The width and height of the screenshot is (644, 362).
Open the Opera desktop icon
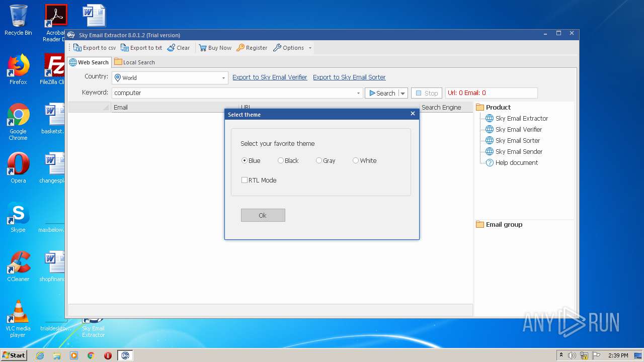point(18,168)
